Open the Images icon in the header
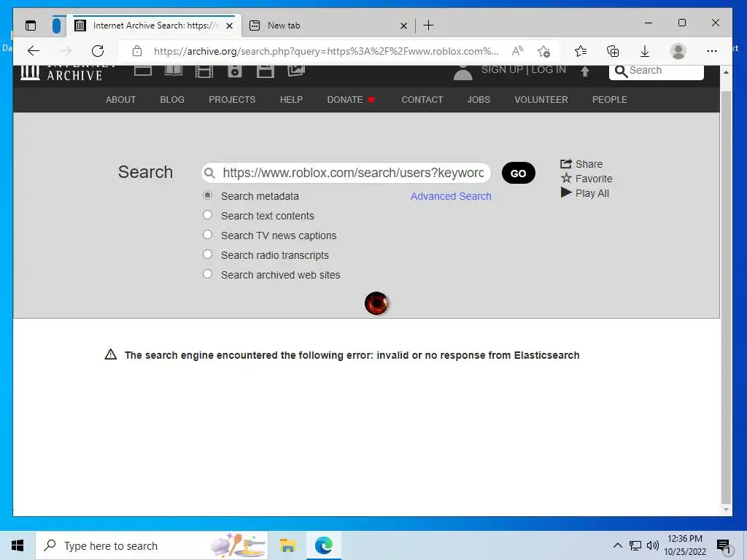This screenshot has height=560, width=747. pos(296,71)
